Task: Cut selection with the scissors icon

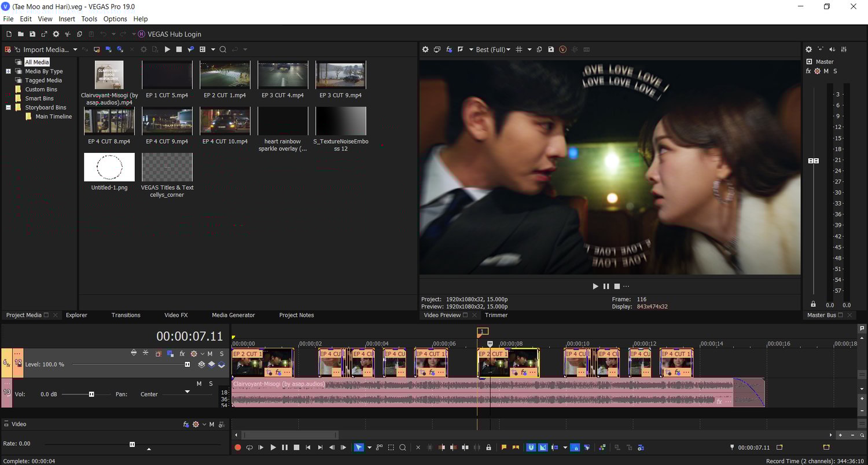Action: pos(68,34)
